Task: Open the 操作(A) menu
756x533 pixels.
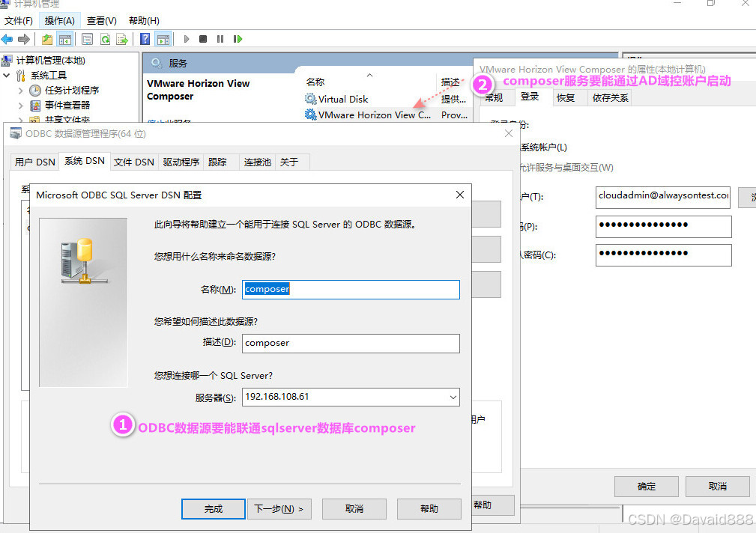Action: (x=59, y=21)
